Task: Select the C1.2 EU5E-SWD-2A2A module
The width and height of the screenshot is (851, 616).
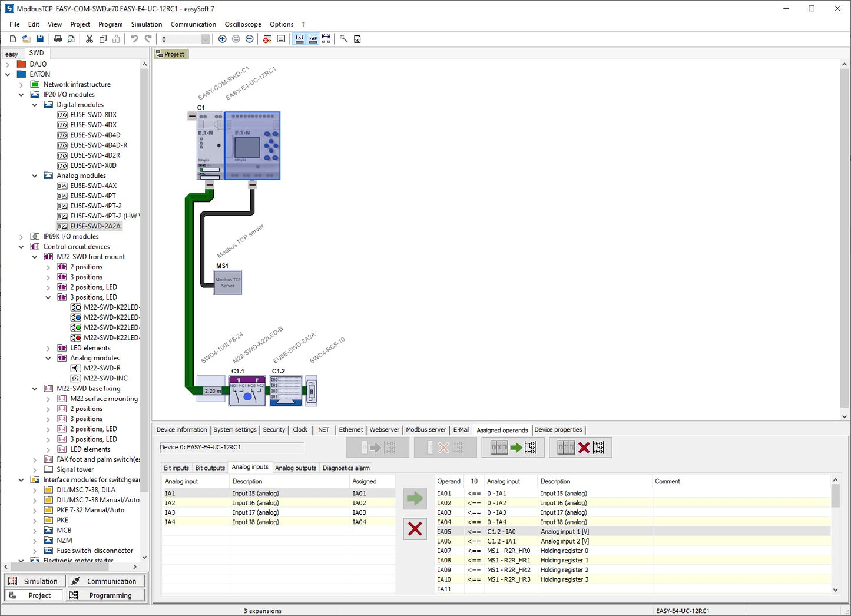Action: tap(286, 390)
